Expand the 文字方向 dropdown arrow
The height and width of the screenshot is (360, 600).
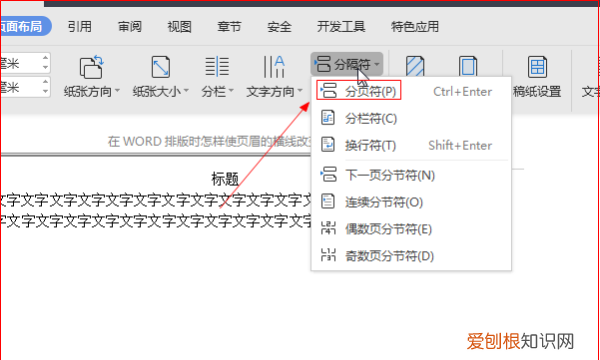click(300, 91)
